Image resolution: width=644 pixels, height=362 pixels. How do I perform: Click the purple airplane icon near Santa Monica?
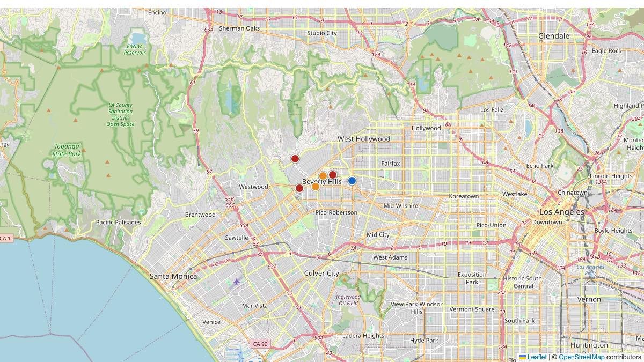tap(236, 282)
